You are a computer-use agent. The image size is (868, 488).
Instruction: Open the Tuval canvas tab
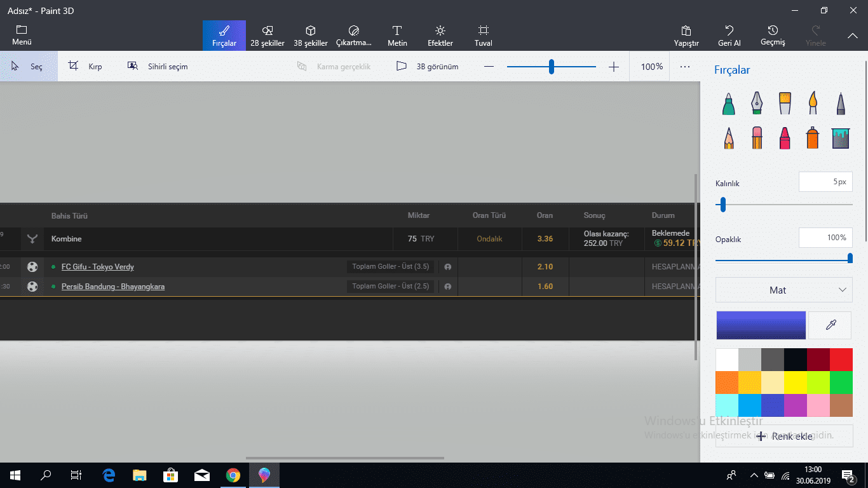click(x=484, y=36)
